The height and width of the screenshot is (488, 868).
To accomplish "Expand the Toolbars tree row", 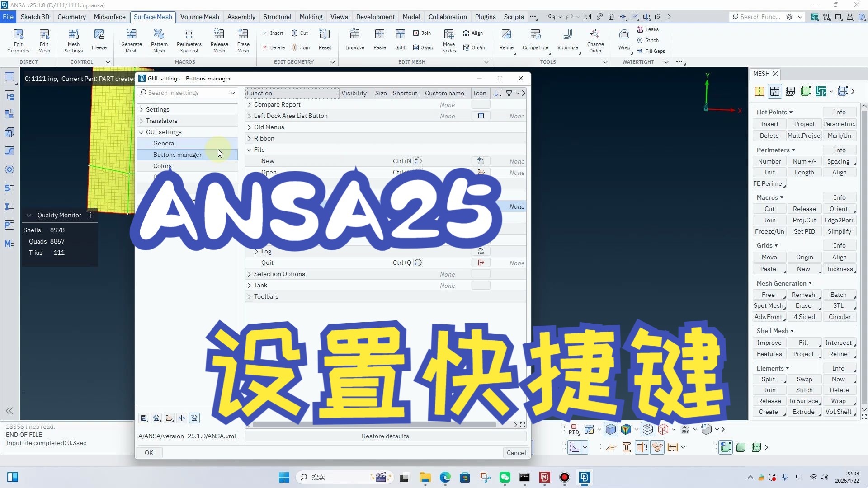I will pos(249,296).
